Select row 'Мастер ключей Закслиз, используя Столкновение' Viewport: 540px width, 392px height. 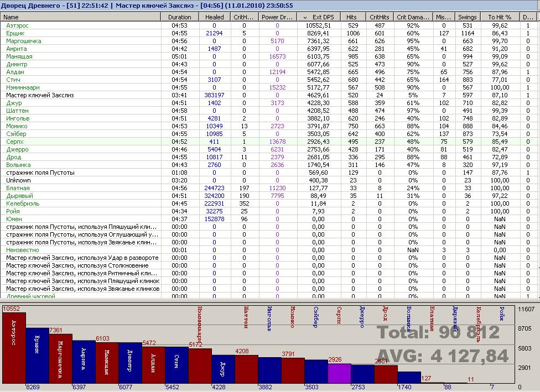point(77,266)
